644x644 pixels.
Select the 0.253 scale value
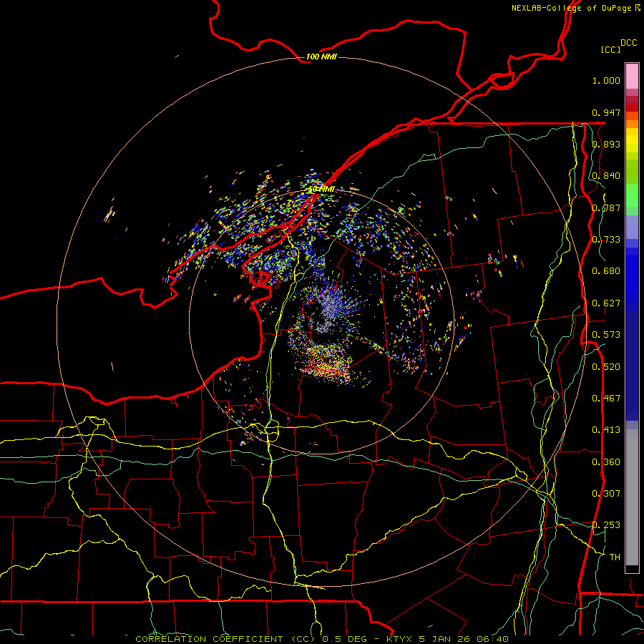point(606,525)
